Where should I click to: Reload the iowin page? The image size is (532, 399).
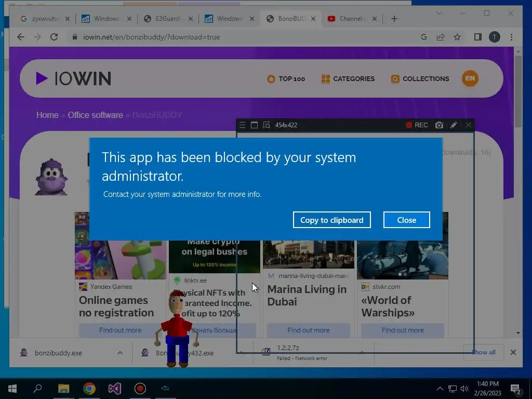pos(54,37)
